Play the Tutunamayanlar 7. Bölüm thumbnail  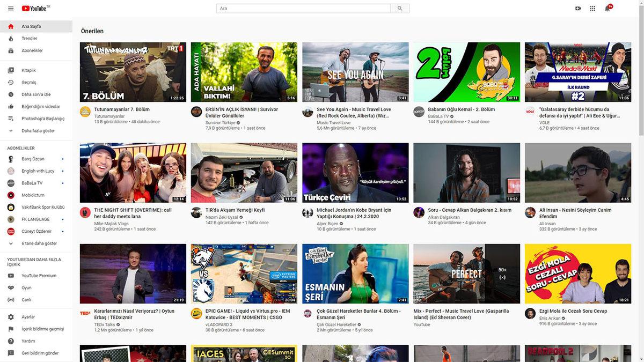[x=133, y=72]
